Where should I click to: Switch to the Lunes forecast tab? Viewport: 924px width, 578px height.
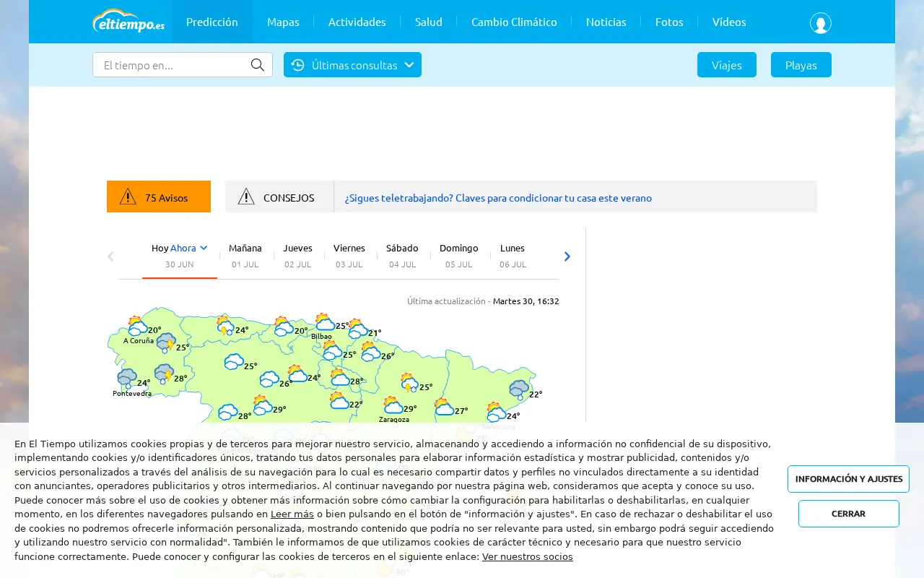tap(513, 256)
